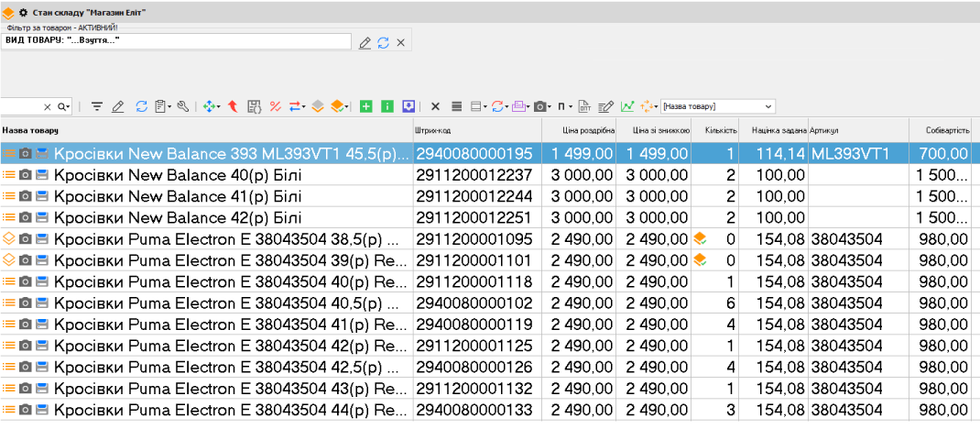Viewport: 980px width, 429px height.
Task: Click the camera icon in toolbar
Action: [542, 107]
